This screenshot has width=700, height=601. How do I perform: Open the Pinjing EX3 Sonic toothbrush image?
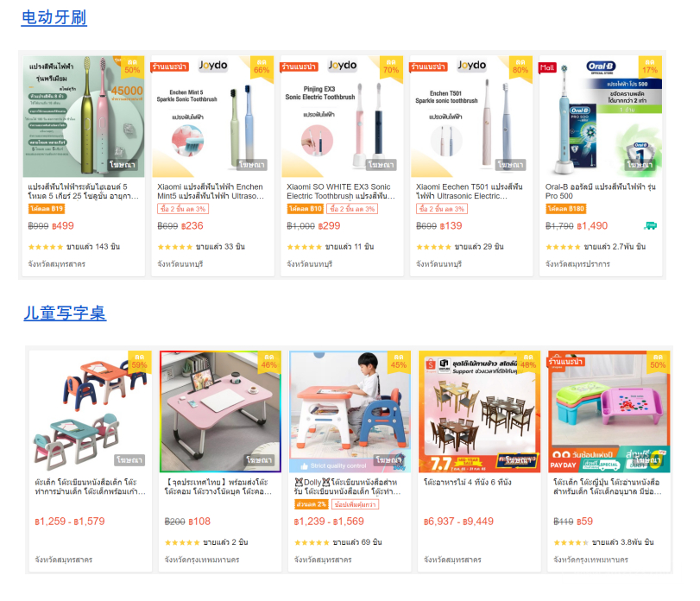tap(342, 117)
